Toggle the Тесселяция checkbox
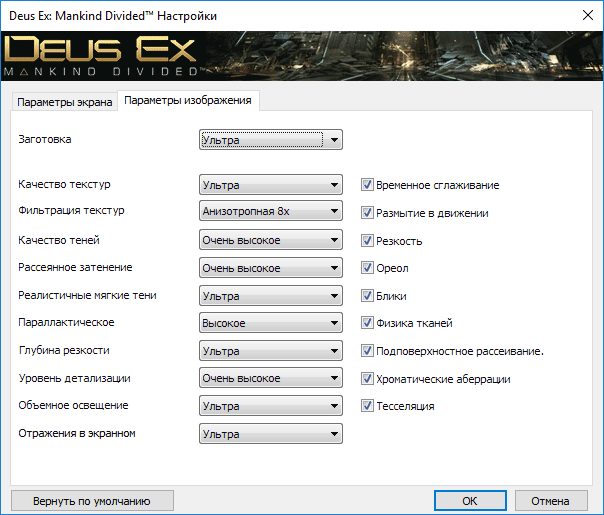The image size is (604, 515). [x=367, y=406]
